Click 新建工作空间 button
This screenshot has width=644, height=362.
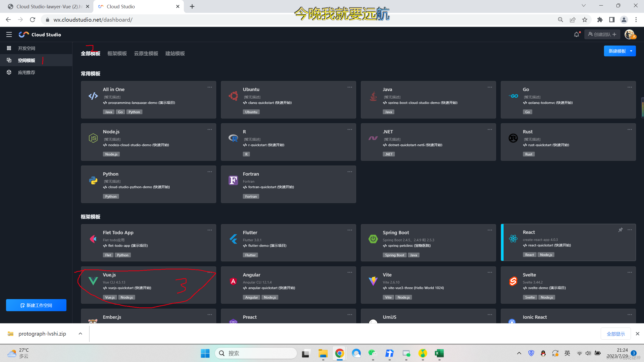point(36,305)
